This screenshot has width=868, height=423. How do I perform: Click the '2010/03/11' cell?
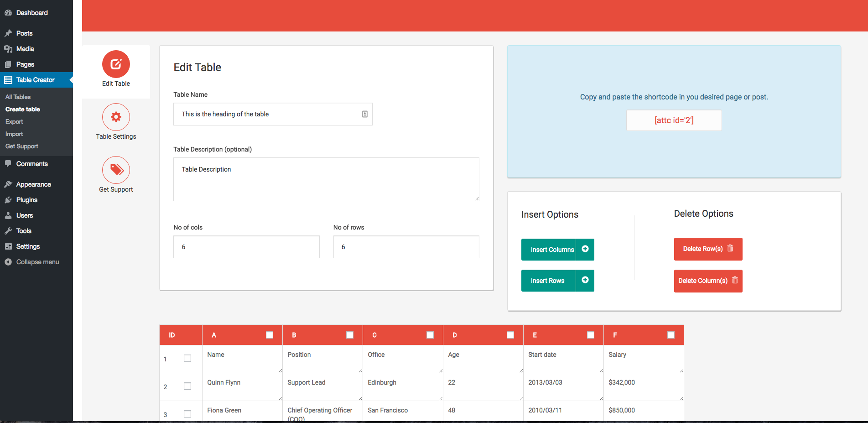tap(564, 411)
